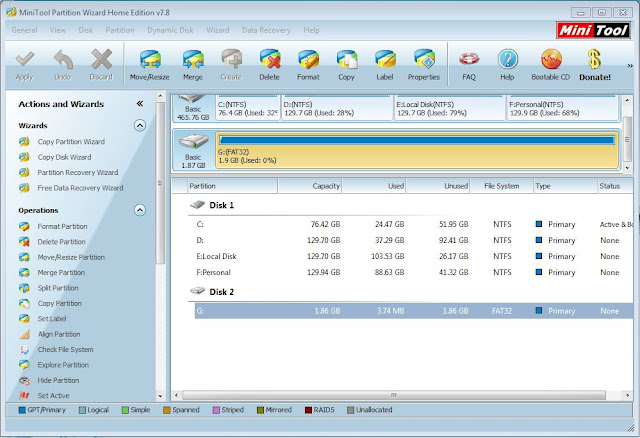This screenshot has width=640, height=438.
Task: Select C:(NTFS) block in disk map
Action: coord(248,108)
